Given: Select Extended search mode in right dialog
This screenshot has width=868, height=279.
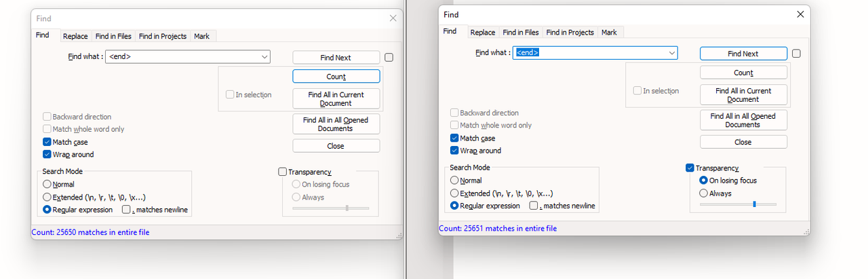Looking at the screenshot, I should pyautogui.click(x=454, y=193).
